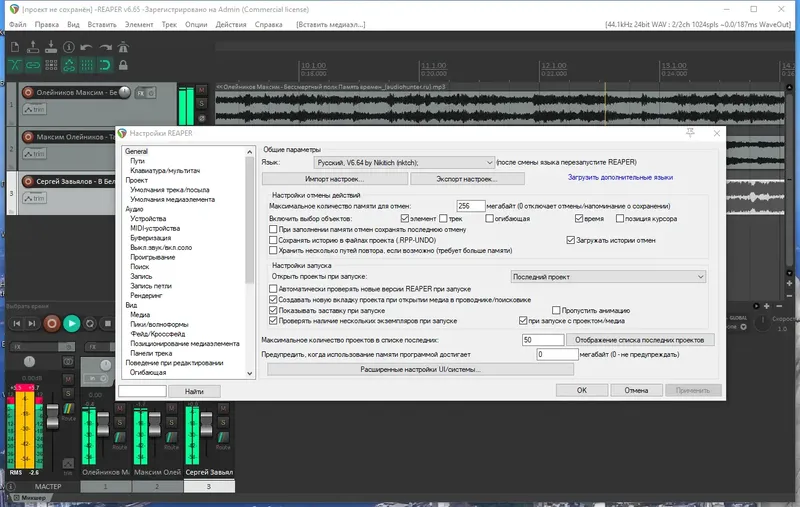Screen dimensions: 800x507
Task: Click the Open project upload-arrow icon
Action: coord(33,47)
